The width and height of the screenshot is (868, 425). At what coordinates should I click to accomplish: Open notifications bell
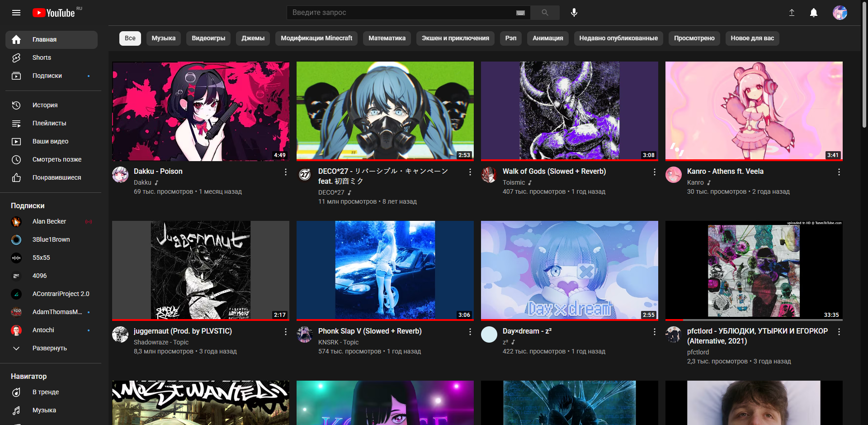tap(814, 13)
